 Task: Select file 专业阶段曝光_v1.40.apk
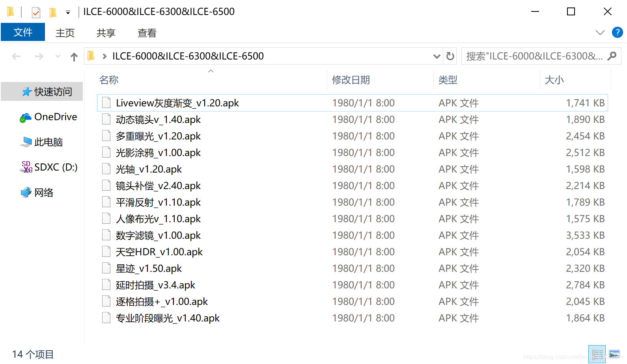353,318
